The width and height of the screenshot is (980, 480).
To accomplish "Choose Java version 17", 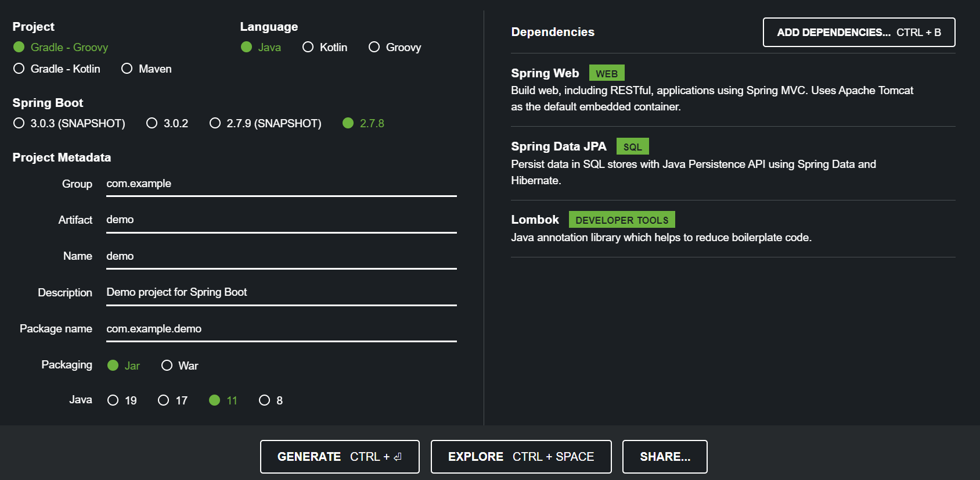I will pyautogui.click(x=172, y=400).
